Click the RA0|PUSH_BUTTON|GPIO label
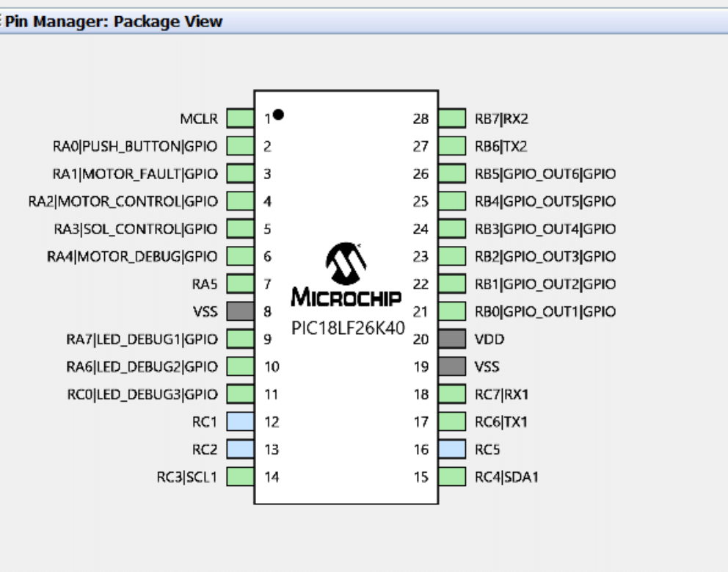 [135, 146]
